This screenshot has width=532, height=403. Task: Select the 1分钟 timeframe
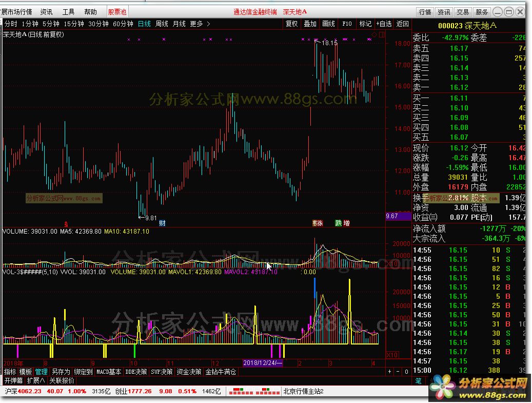[x=30, y=24]
